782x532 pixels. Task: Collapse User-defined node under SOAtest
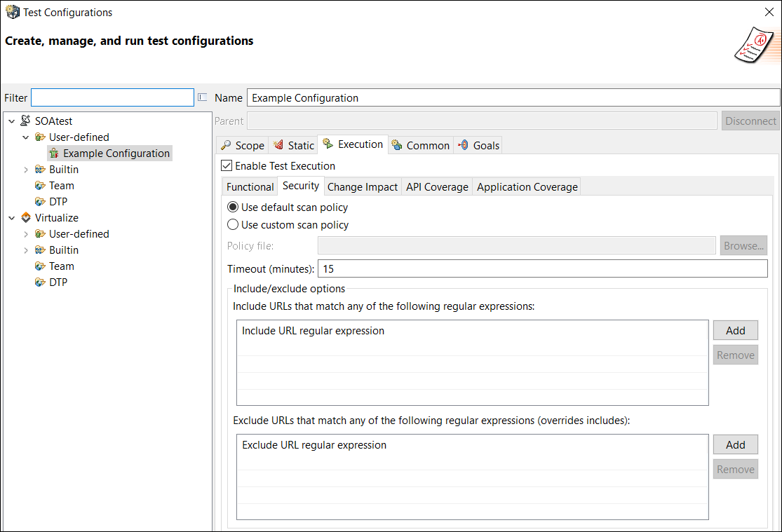[x=26, y=137]
